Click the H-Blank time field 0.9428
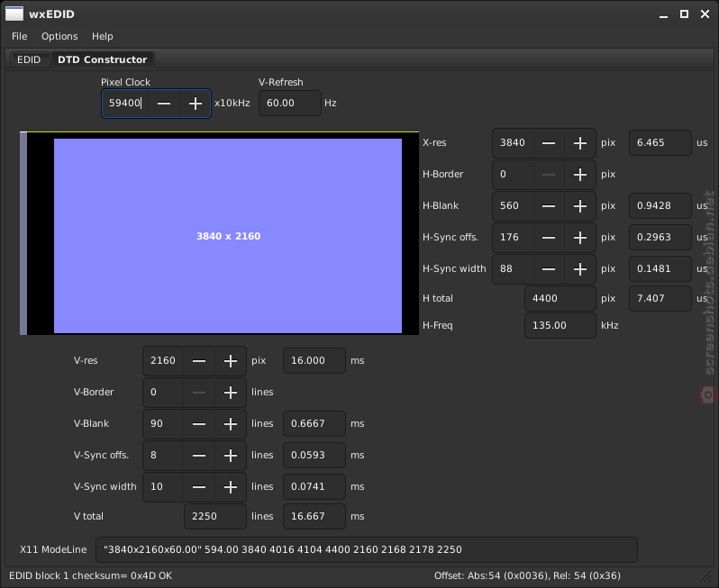This screenshot has width=719, height=588. [660, 206]
